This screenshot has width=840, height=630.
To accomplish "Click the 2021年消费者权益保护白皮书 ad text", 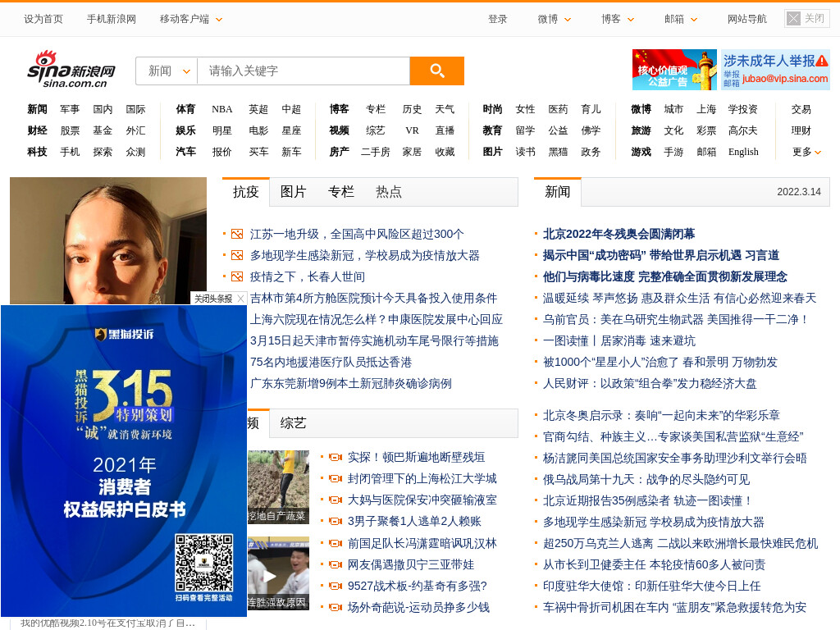I will pos(125,487).
